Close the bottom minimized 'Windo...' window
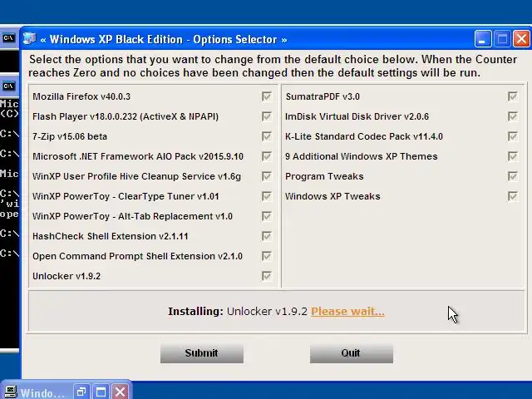Image resolution: width=532 pixels, height=399 pixels. 120,392
